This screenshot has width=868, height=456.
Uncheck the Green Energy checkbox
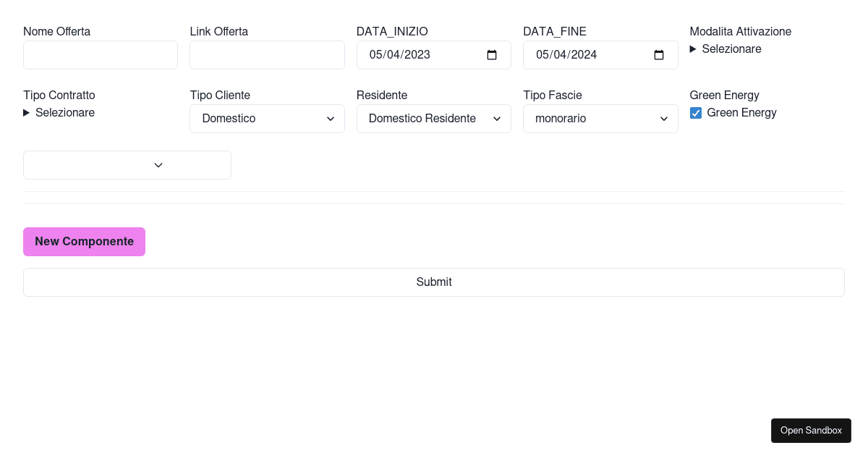coord(696,113)
